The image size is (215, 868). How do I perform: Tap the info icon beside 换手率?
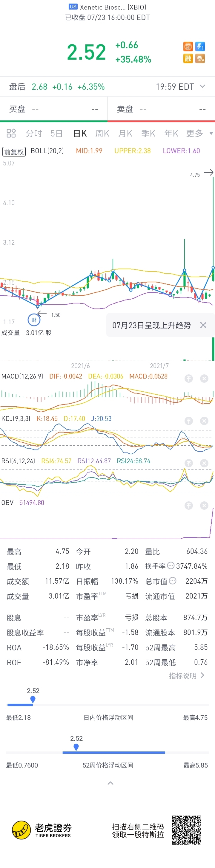pos(171,566)
